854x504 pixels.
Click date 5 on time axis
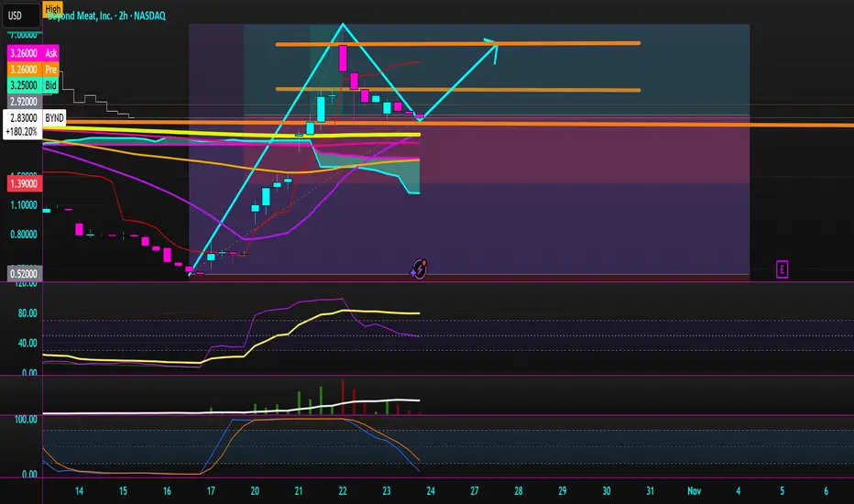783,491
